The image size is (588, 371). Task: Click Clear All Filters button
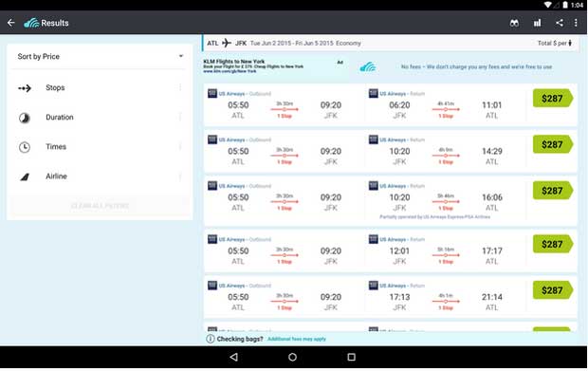(100, 206)
